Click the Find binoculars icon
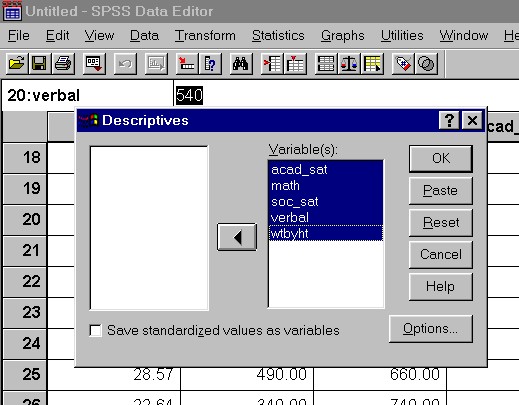 click(x=241, y=63)
